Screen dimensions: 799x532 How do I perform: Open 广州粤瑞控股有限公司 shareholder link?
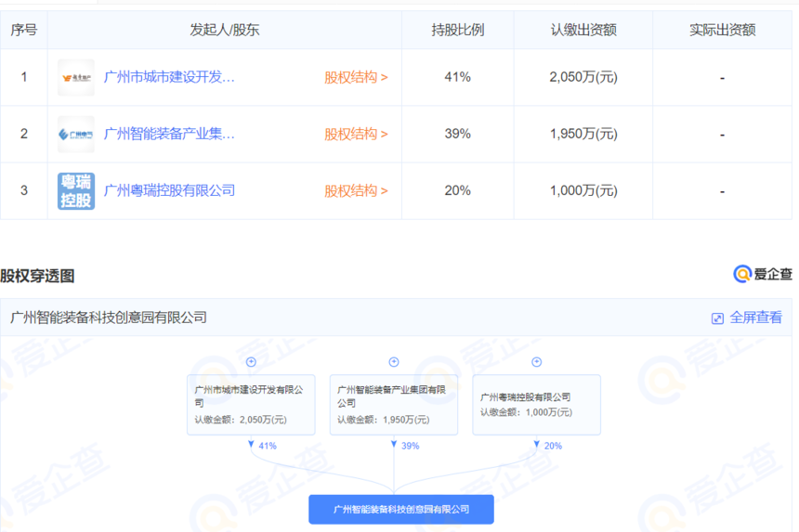(169, 190)
